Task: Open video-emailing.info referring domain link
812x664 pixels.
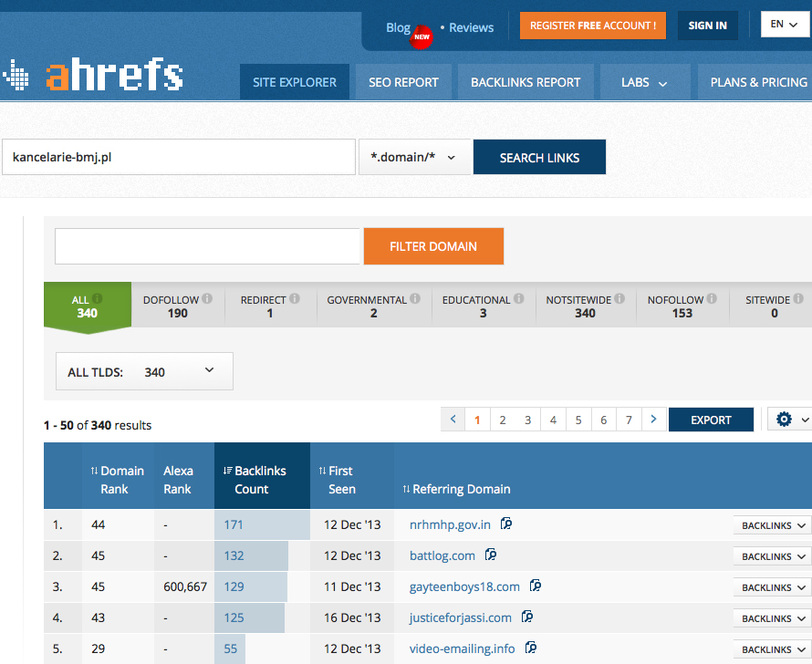Action: (x=462, y=649)
